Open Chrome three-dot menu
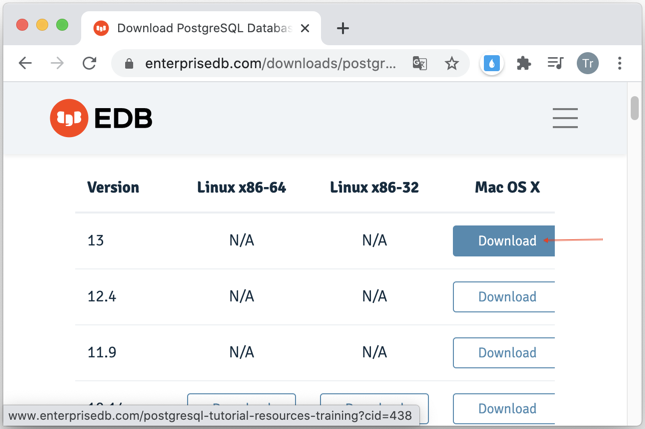Image resolution: width=645 pixels, height=429 pixels. (619, 63)
